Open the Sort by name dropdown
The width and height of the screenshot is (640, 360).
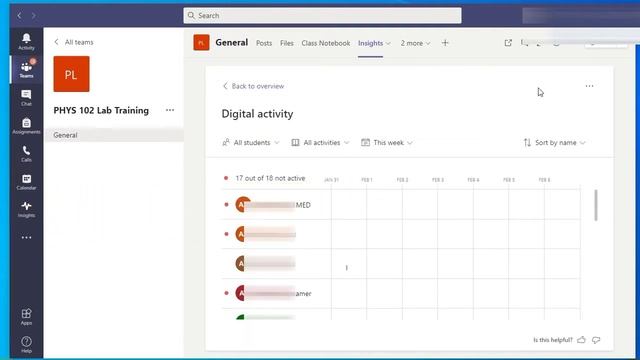click(554, 142)
